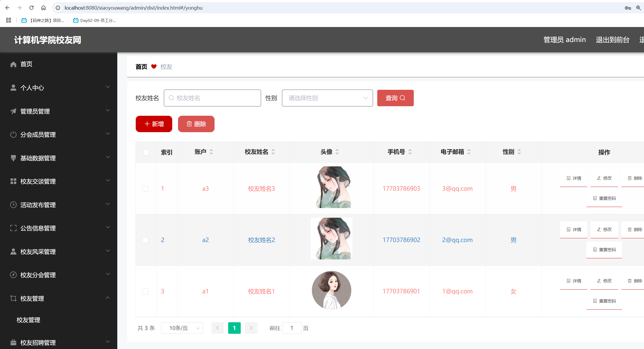The width and height of the screenshot is (644, 349).
Task: Go to next page arrow in pagination
Action: point(251,328)
